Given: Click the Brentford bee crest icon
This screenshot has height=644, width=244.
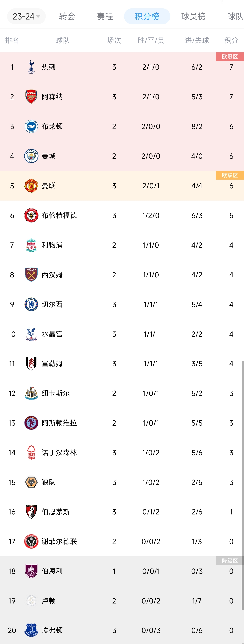Looking at the screenshot, I should click(31, 215).
